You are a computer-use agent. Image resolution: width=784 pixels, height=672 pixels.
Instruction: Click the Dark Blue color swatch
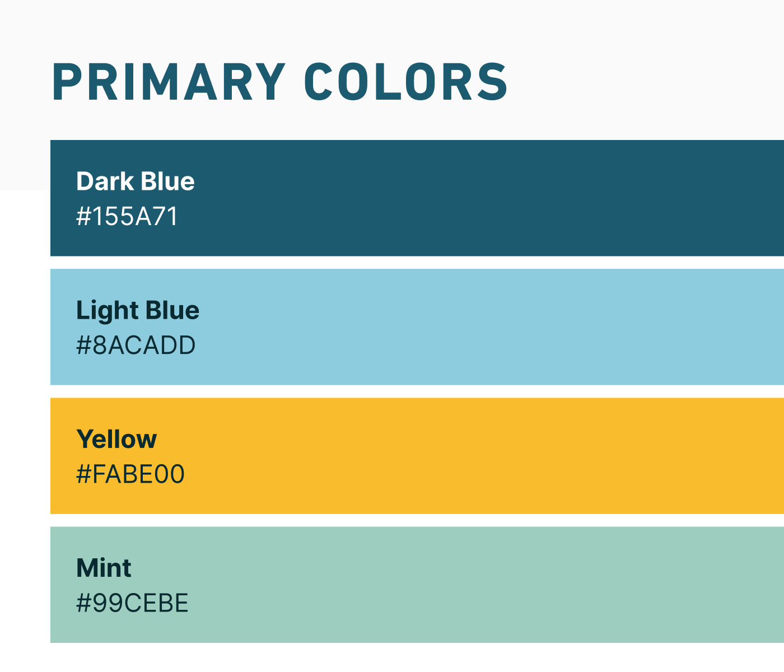click(417, 198)
